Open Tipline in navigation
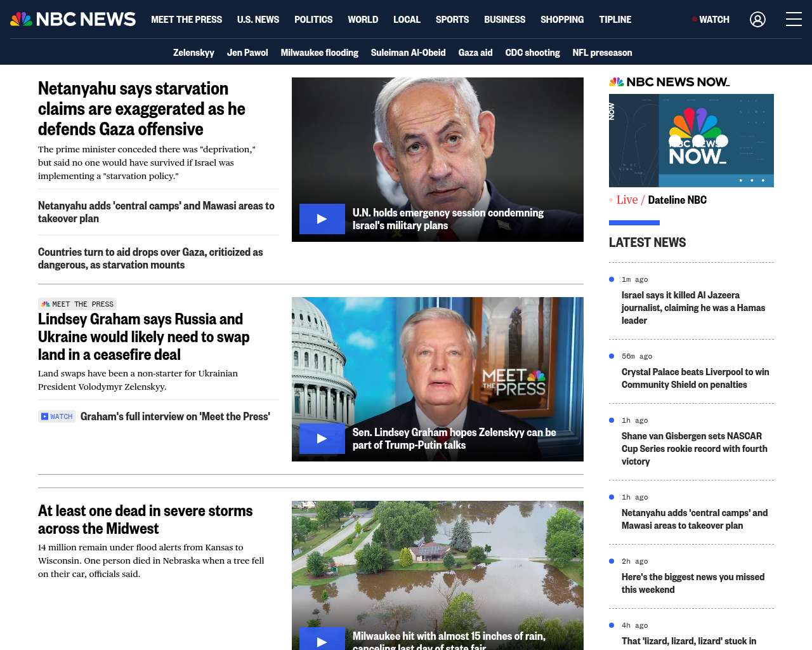The width and height of the screenshot is (812, 650). click(615, 20)
